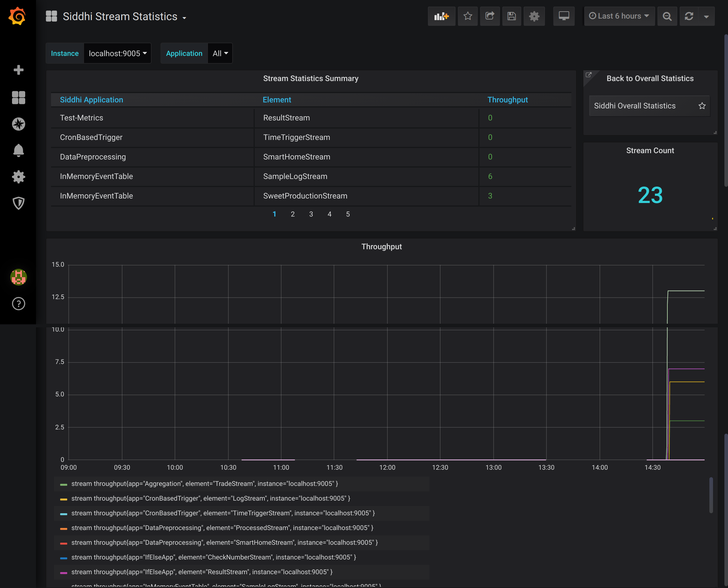The width and height of the screenshot is (728, 588).
Task: Open color picker for LogStream yellow swatch
Action: pos(64,499)
